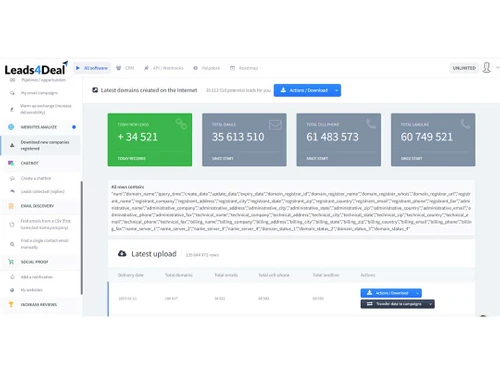Open Leads collected (replies) item
The width and height of the screenshot is (500, 375).
pyautogui.click(x=43, y=192)
